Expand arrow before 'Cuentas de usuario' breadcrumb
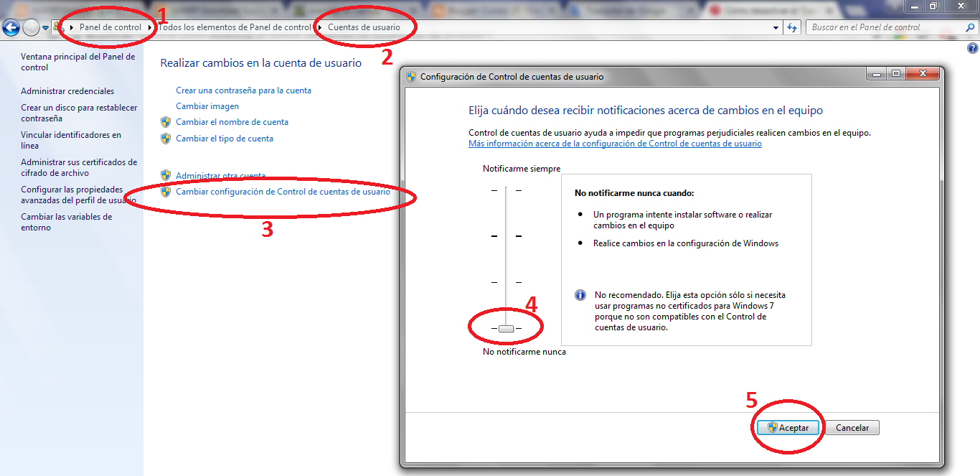Viewport: 980px width, 476px height. click(319, 27)
